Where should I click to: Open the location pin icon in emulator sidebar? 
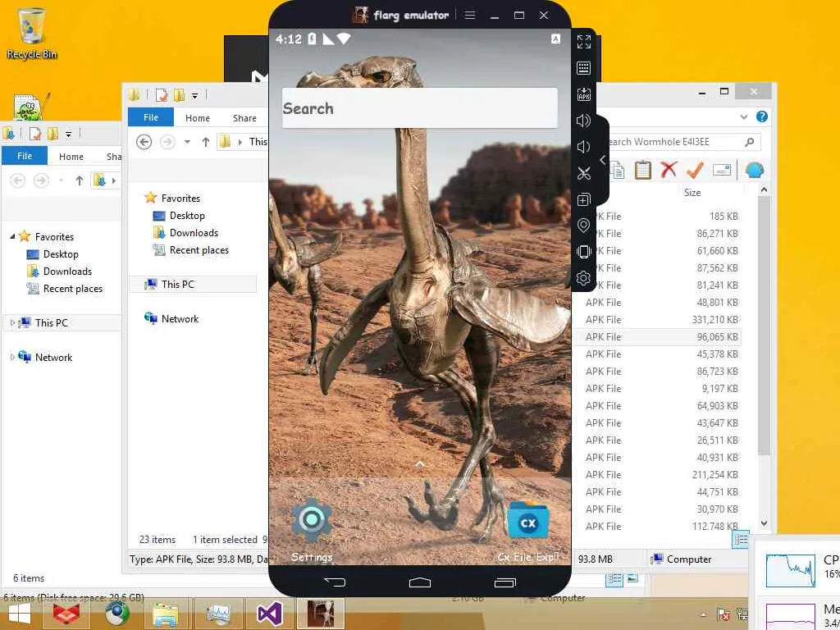point(583,226)
